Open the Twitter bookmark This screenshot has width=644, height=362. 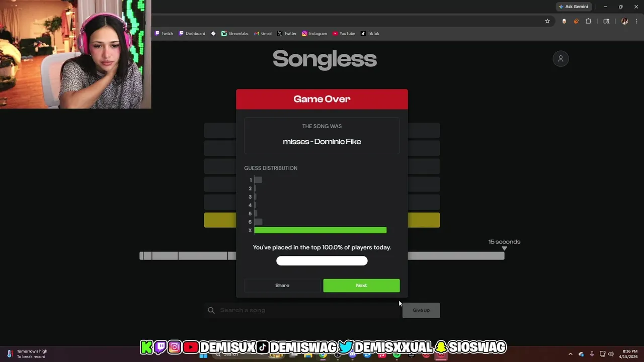click(287, 34)
